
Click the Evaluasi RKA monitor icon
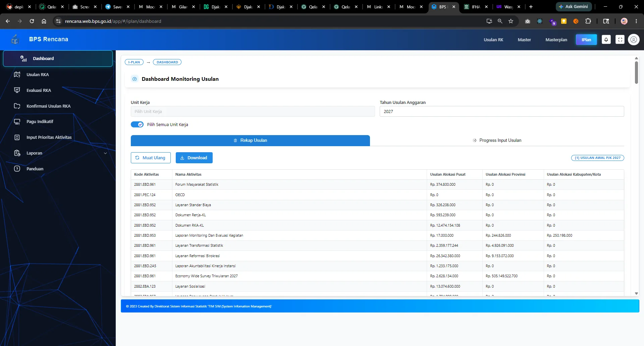[x=17, y=90]
